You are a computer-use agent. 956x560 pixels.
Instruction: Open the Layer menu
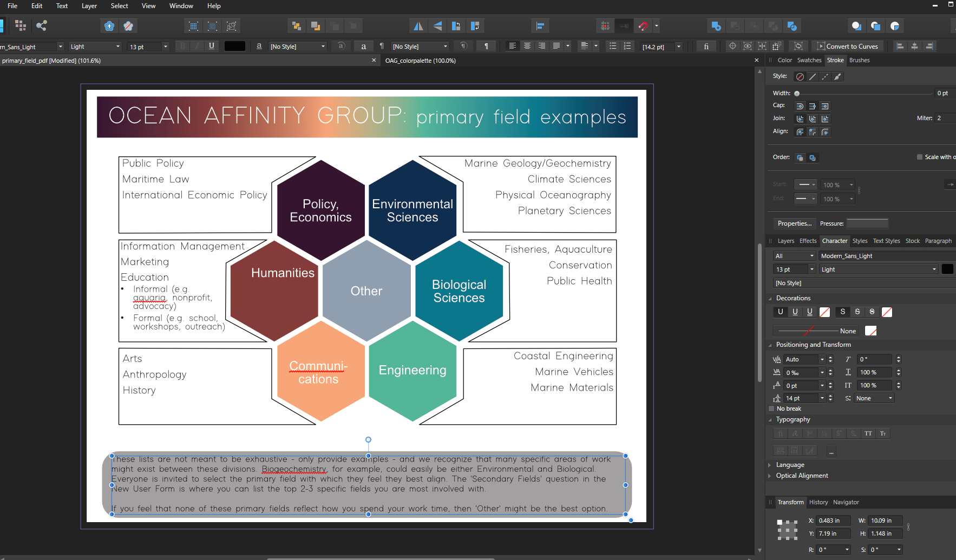click(89, 6)
